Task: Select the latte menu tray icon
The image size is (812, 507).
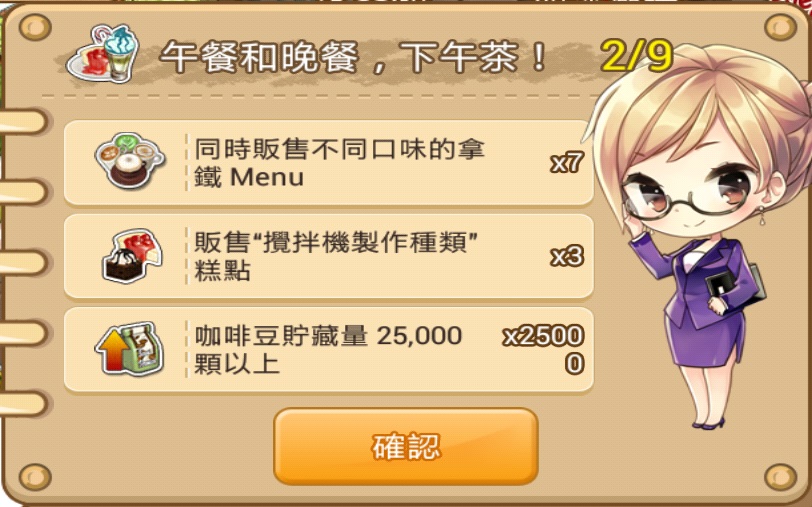Action: [x=129, y=161]
